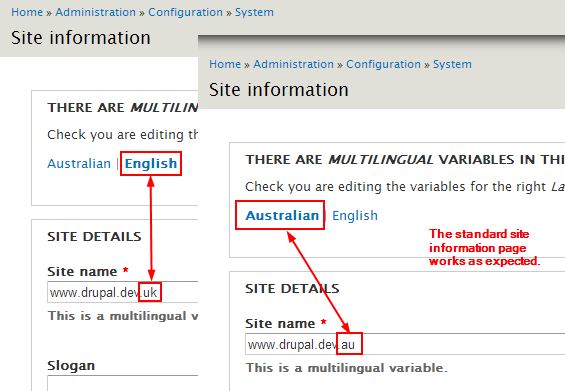Image resolution: width=565 pixels, height=391 pixels.
Task: Open System breadcrumb in back window
Action: click(x=254, y=12)
